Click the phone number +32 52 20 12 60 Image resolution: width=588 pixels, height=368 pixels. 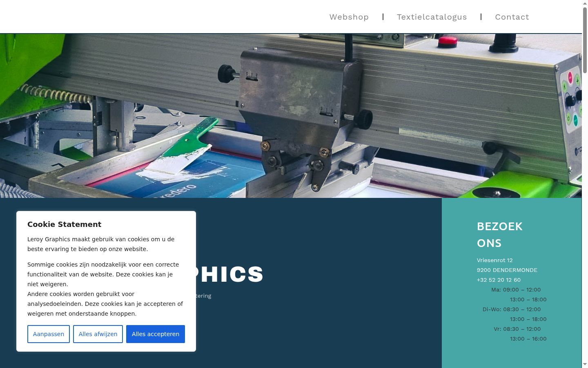coord(499,280)
